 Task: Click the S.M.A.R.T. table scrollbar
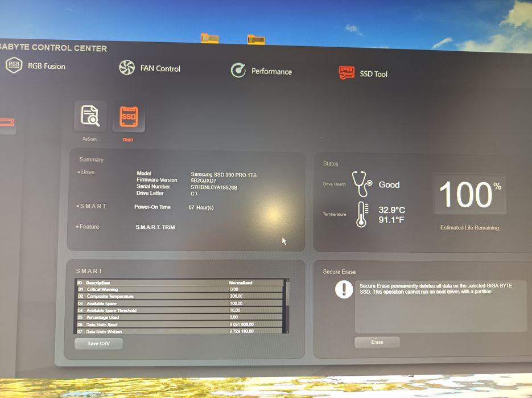[x=287, y=306]
